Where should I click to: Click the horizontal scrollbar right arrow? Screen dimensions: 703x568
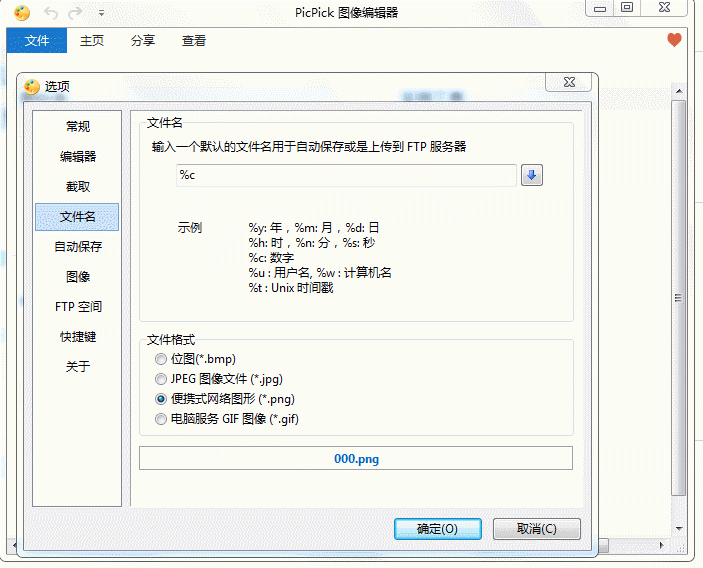(662, 546)
